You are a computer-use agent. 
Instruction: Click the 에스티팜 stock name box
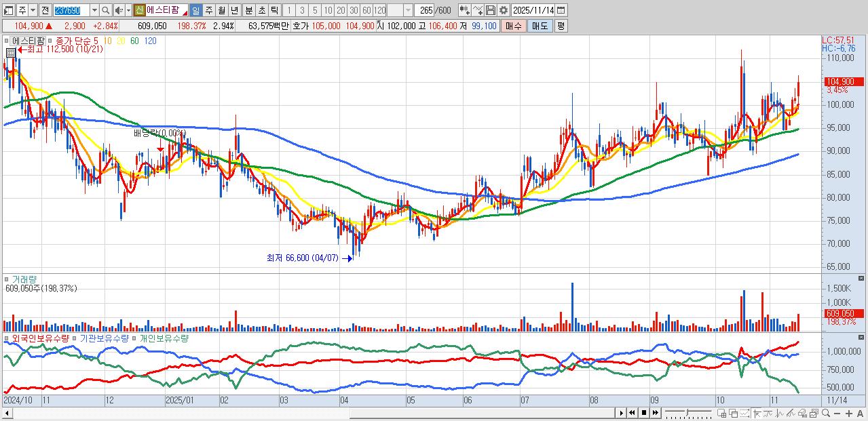pos(166,10)
